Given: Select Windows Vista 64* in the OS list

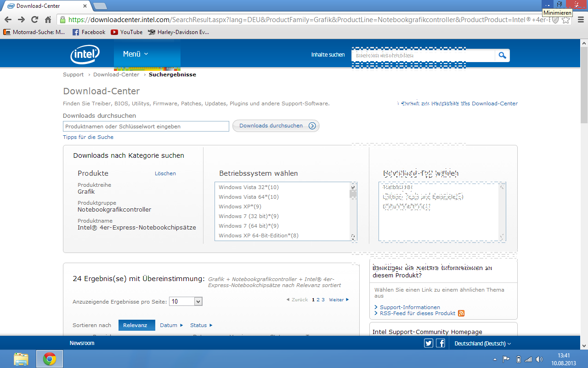Looking at the screenshot, I should pyautogui.click(x=249, y=197).
